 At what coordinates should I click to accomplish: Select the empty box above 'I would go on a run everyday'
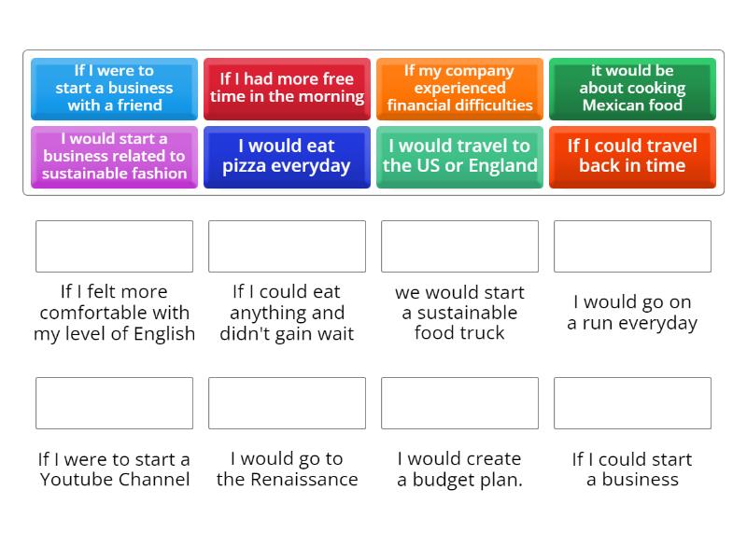(632, 245)
